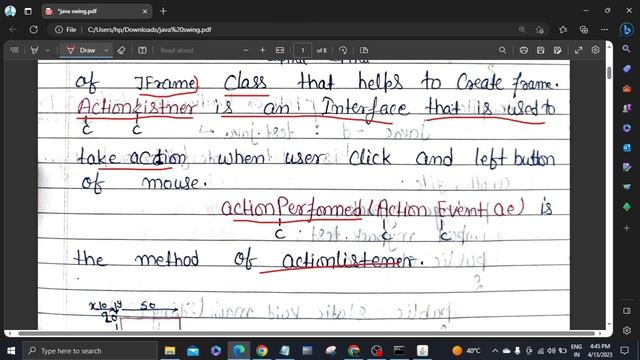Select the java swing.pdf tab
Viewport: 640px width, 360px height.
point(97,11)
